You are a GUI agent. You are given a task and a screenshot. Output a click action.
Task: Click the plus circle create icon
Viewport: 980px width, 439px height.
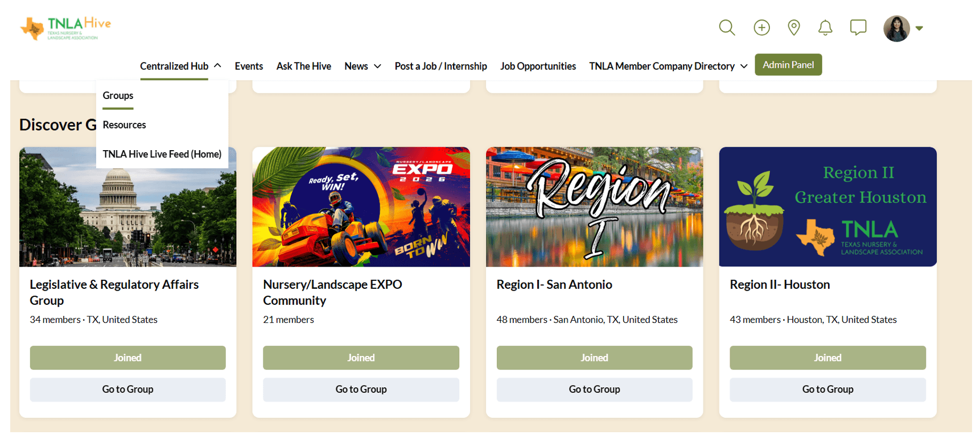761,27
